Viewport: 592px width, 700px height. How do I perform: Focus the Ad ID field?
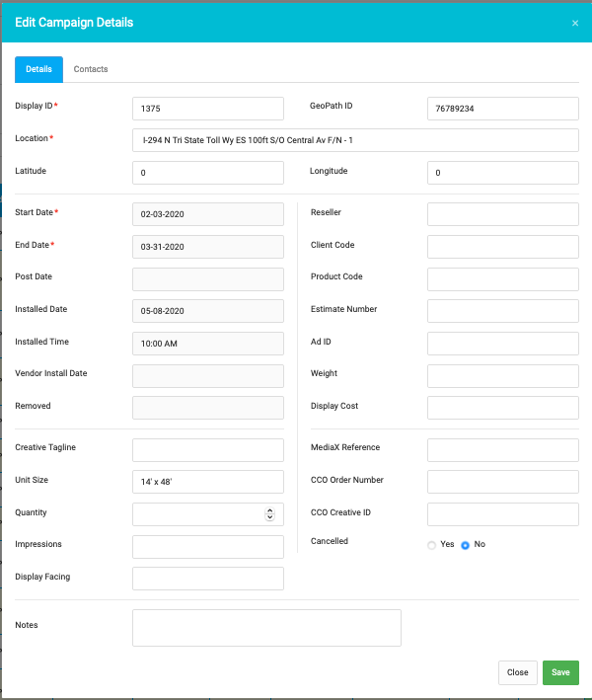503,344
